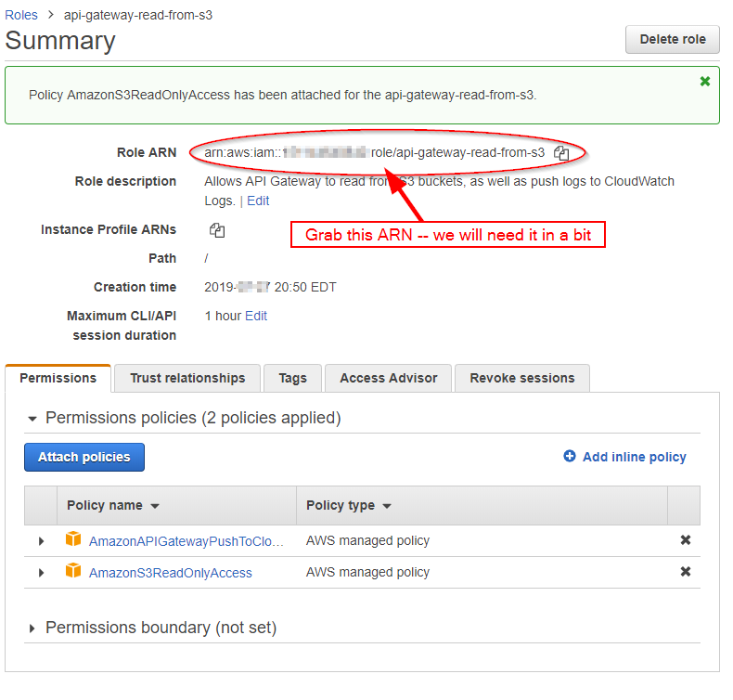733x700 pixels.
Task: Open the AmazonS3ReadOnlyAccess policy link
Action: click(170, 573)
